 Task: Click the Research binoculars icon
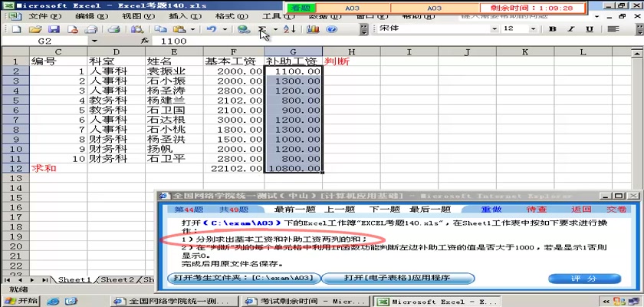[136, 29]
